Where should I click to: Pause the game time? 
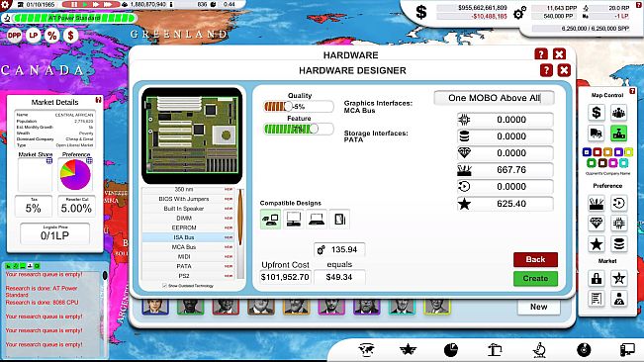click(x=74, y=4)
